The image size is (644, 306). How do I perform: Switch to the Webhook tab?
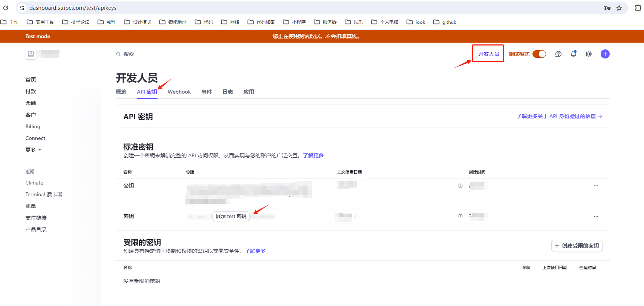click(x=179, y=92)
